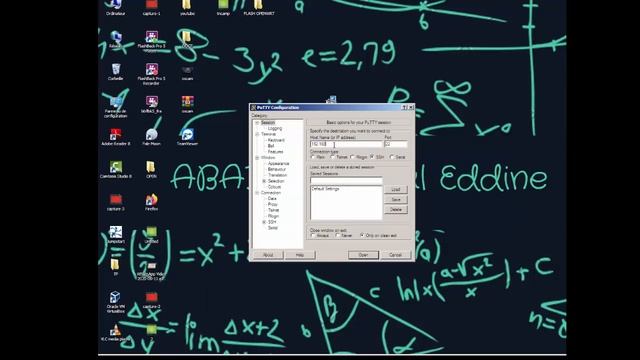This screenshot has height=360, width=640.
Task: Open the capture-1 desktop file
Action: click(x=151, y=7)
